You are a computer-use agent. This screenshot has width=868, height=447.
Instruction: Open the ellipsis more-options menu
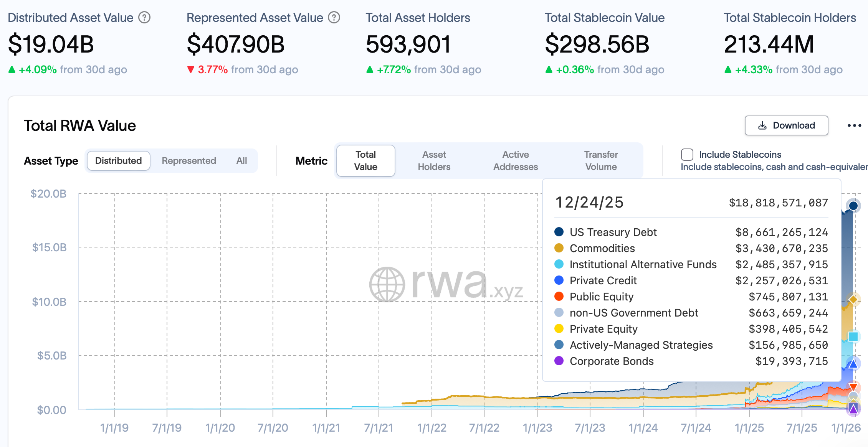tap(855, 125)
